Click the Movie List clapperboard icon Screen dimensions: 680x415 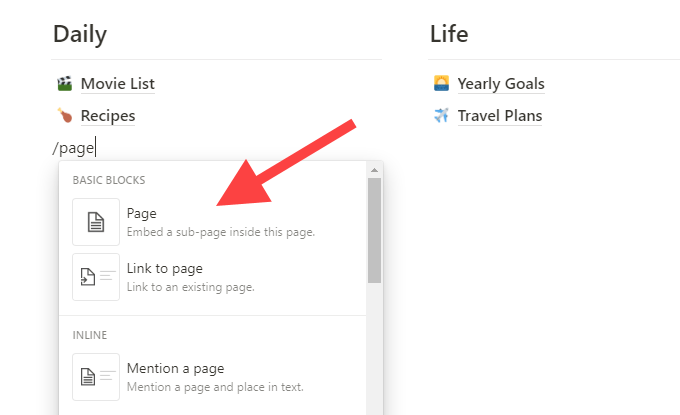(x=65, y=84)
